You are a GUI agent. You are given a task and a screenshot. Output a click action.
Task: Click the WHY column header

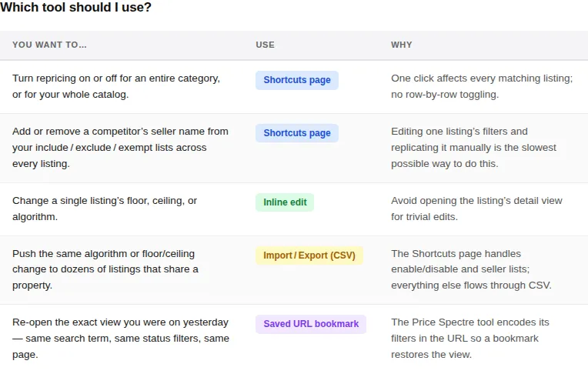tap(402, 45)
